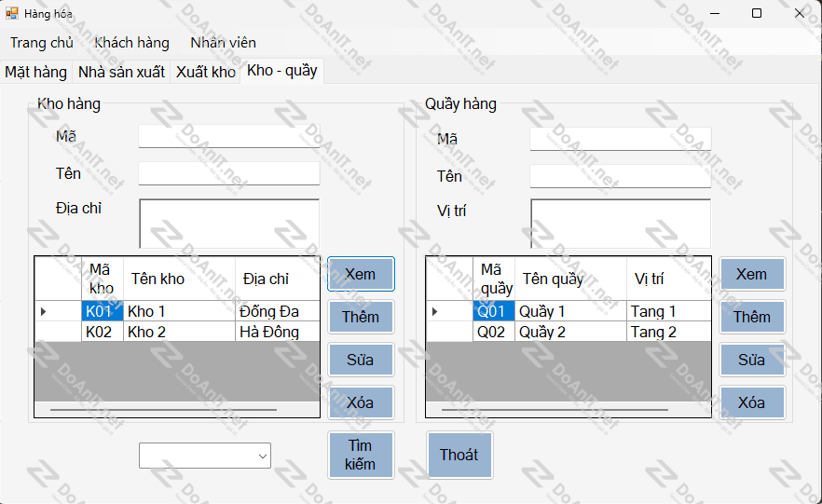This screenshot has height=504, width=822.
Task: Open the Khách hàng menu
Action: pos(131,43)
